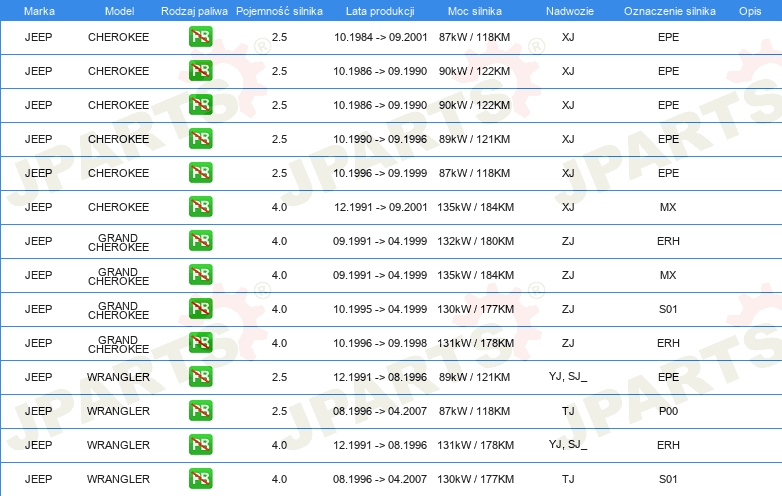This screenshot has height=496, width=782.
Task: Select the Moc silnika header
Action: (x=475, y=11)
